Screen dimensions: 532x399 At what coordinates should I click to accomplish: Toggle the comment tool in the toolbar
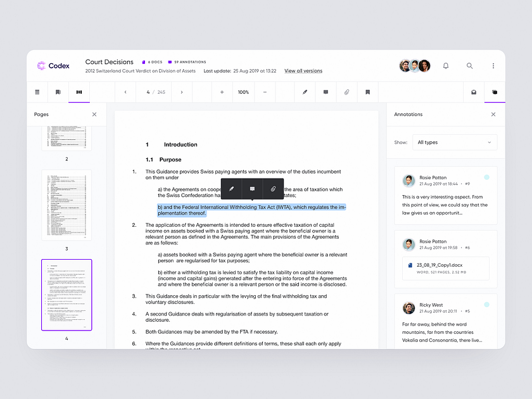coord(326,92)
